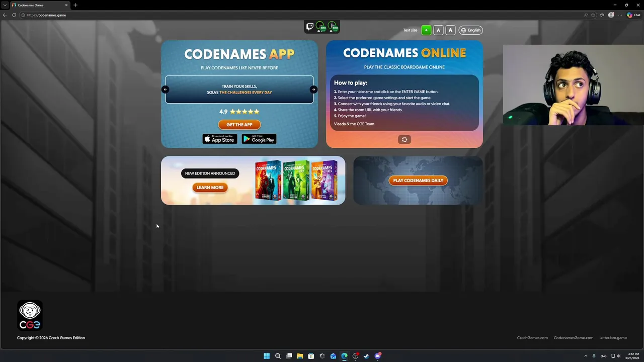
Task: Open the tab actions menu chevron
Action: [5, 5]
